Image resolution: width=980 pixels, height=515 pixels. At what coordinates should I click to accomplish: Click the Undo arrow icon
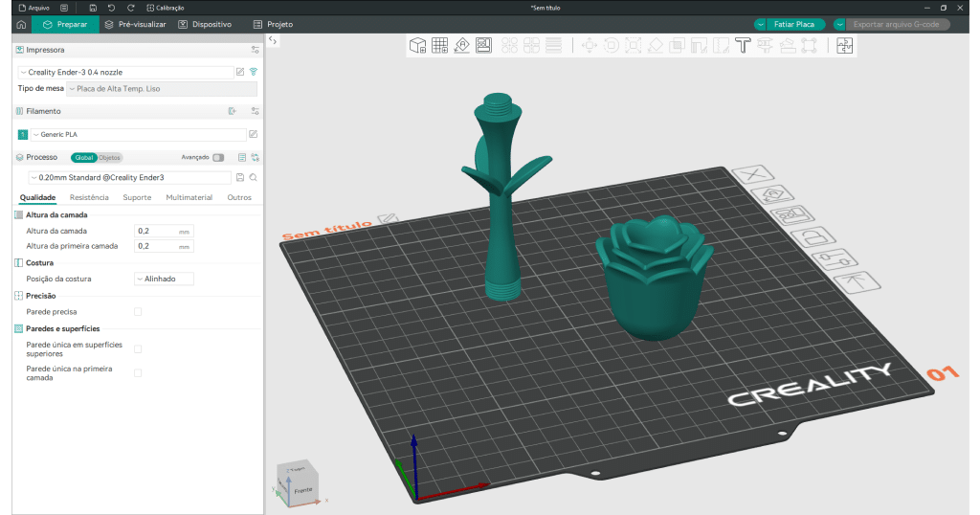[x=111, y=8]
